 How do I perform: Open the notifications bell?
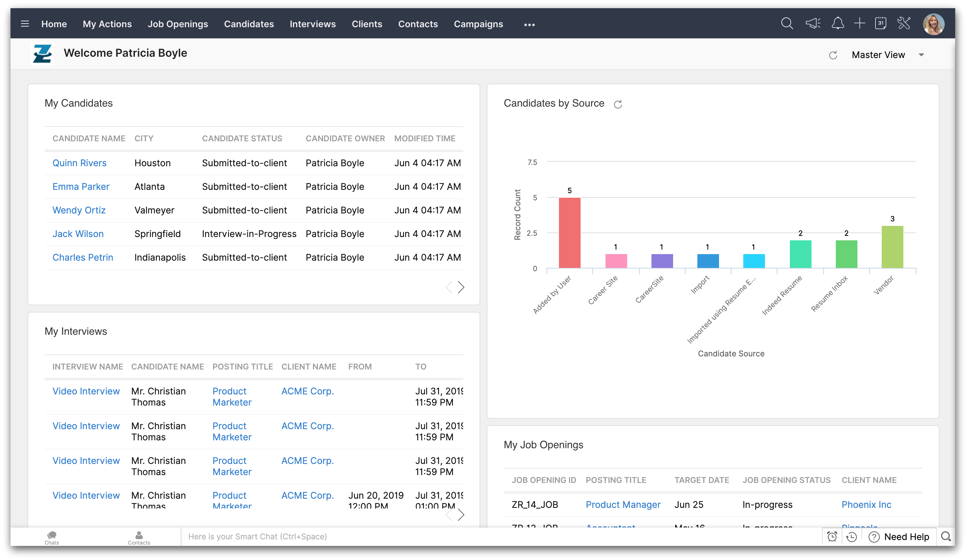click(x=837, y=23)
